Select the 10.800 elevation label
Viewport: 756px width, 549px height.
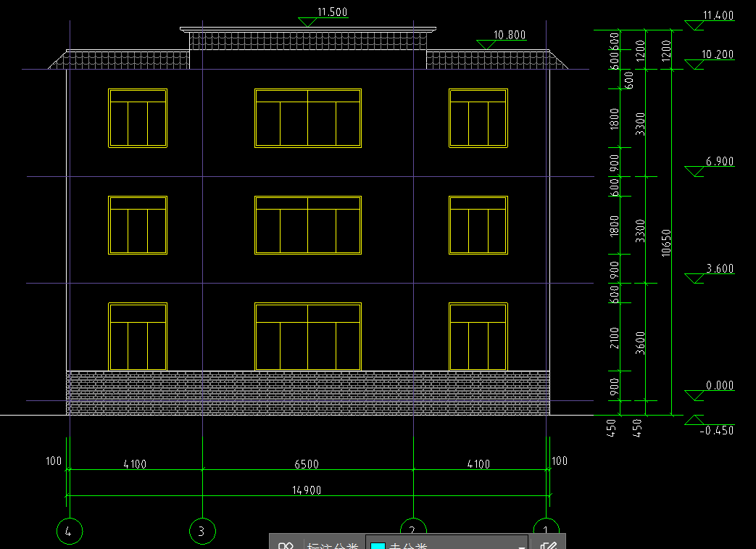pyautogui.click(x=509, y=35)
